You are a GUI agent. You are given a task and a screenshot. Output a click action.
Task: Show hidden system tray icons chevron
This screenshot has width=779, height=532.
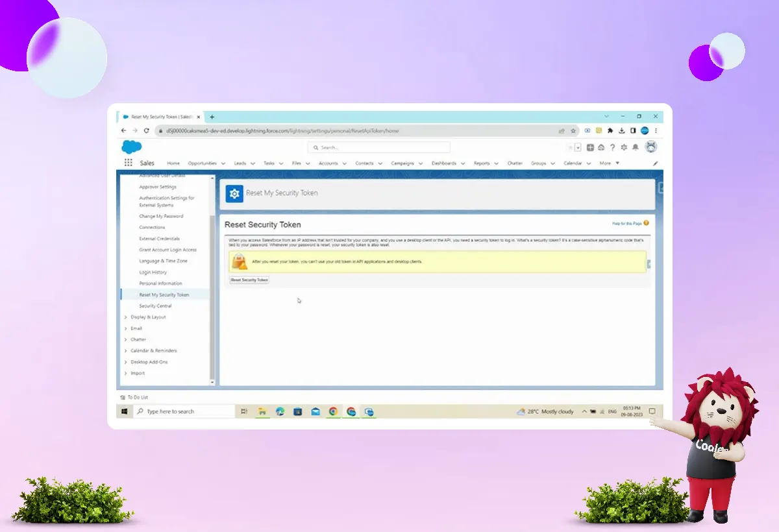(584, 411)
